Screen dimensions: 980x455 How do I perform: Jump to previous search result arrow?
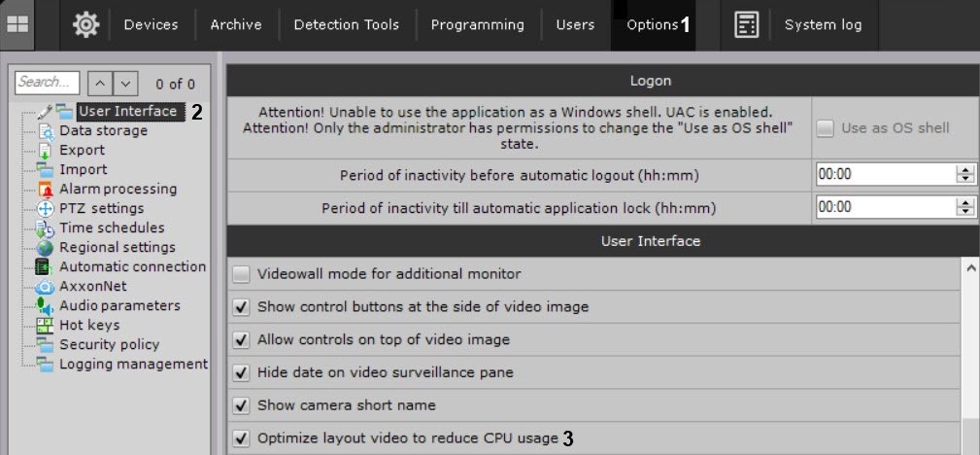[99, 84]
